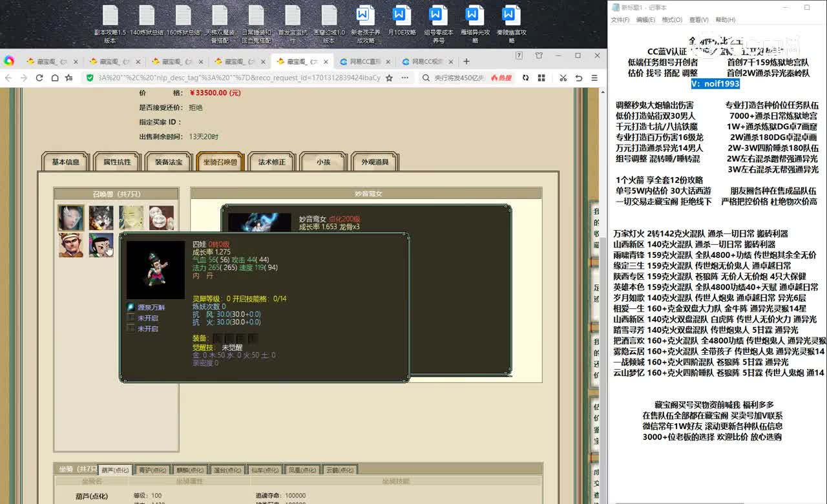Switch to the 基本信息 tab

pos(65,162)
